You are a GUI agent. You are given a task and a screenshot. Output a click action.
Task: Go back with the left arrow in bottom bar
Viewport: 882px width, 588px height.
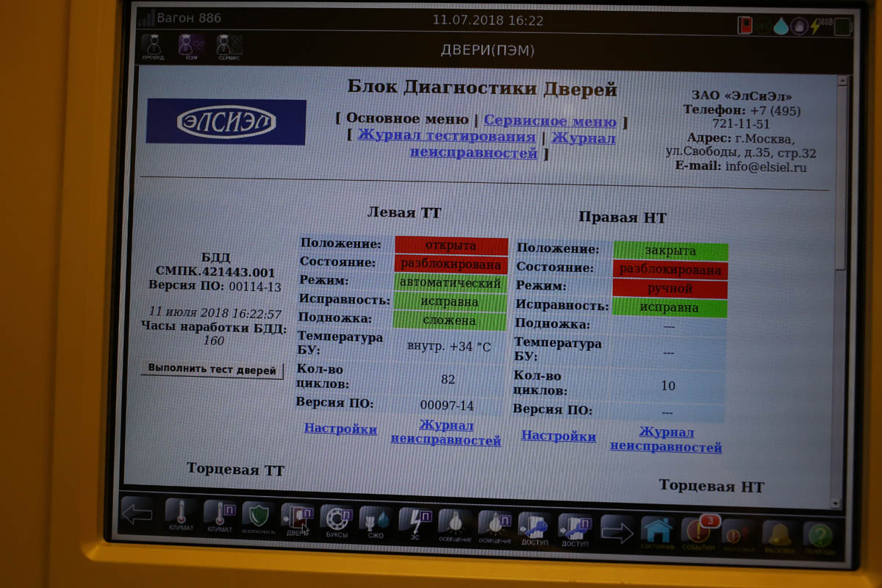coord(137,513)
